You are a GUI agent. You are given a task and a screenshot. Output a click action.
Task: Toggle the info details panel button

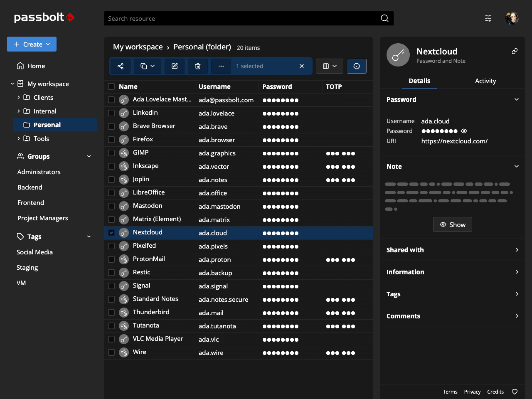pos(356,66)
